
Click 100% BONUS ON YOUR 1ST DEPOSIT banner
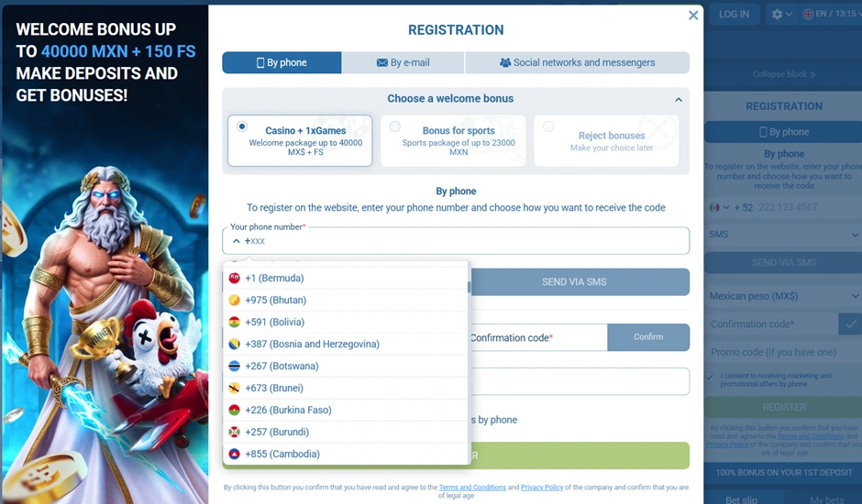click(784, 472)
